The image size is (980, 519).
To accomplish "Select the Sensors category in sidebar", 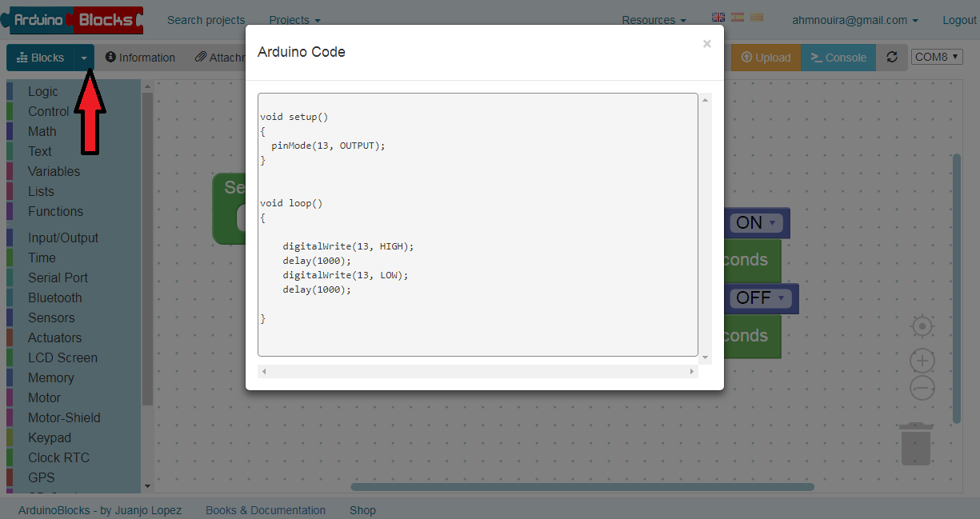I will 53,317.
